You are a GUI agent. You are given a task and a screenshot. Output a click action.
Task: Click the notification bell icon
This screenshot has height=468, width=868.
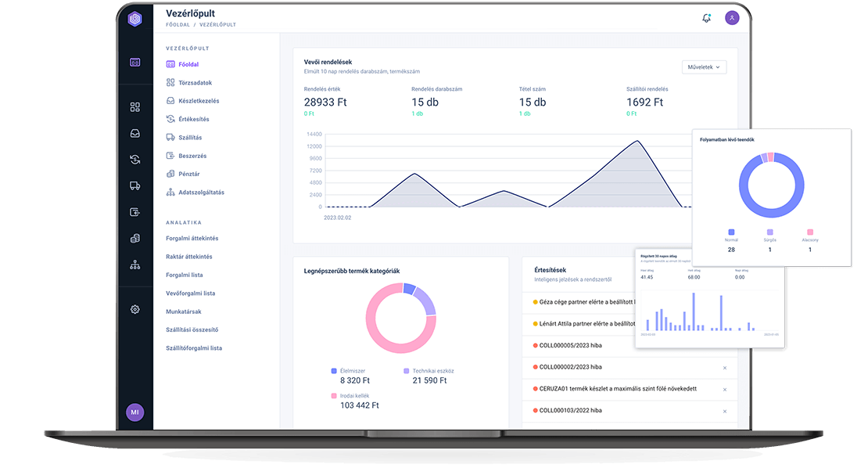coord(707,18)
